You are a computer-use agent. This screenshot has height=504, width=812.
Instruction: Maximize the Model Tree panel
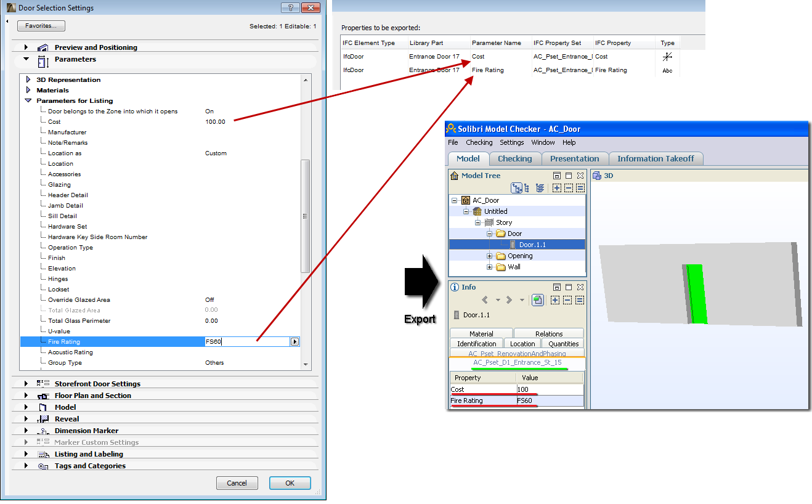point(568,176)
